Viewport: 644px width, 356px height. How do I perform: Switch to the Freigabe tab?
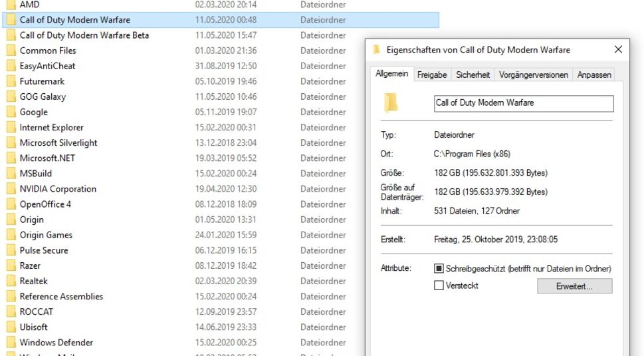tap(432, 75)
